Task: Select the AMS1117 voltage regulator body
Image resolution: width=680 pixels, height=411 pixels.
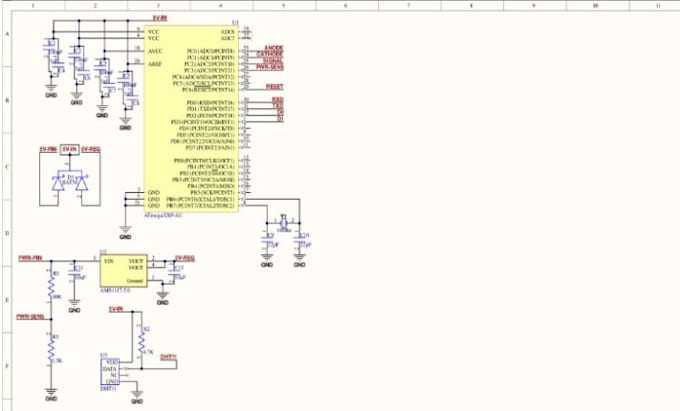Action: [x=124, y=271]
